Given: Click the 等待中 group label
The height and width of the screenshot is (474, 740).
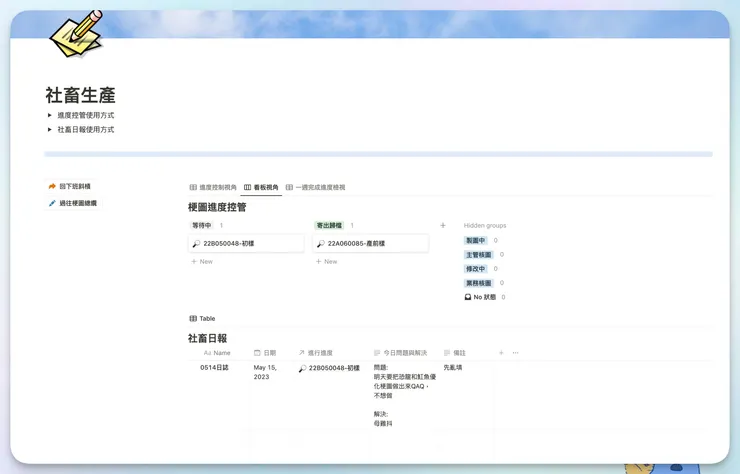Looking at the screenshot, I should click(202, 225).
